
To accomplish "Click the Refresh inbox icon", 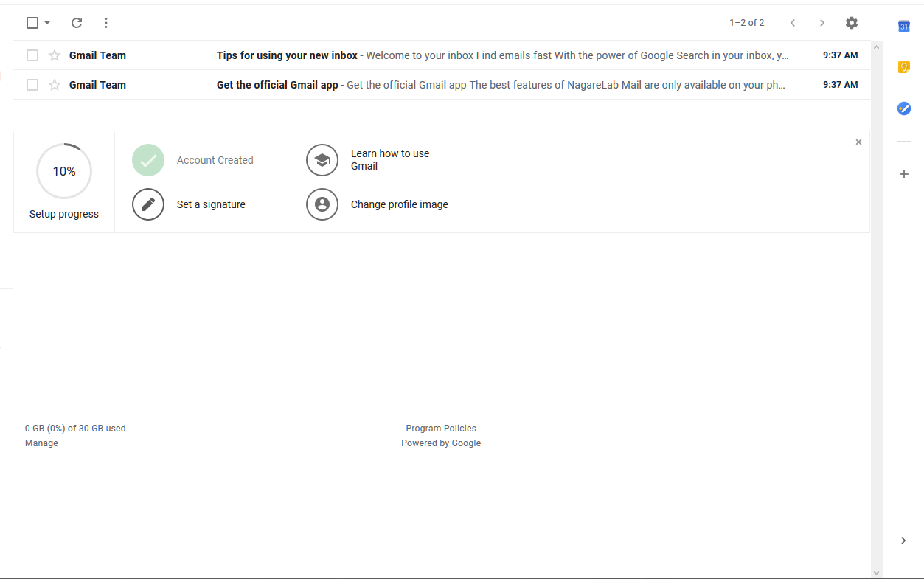I will click(x=77, y=23).
